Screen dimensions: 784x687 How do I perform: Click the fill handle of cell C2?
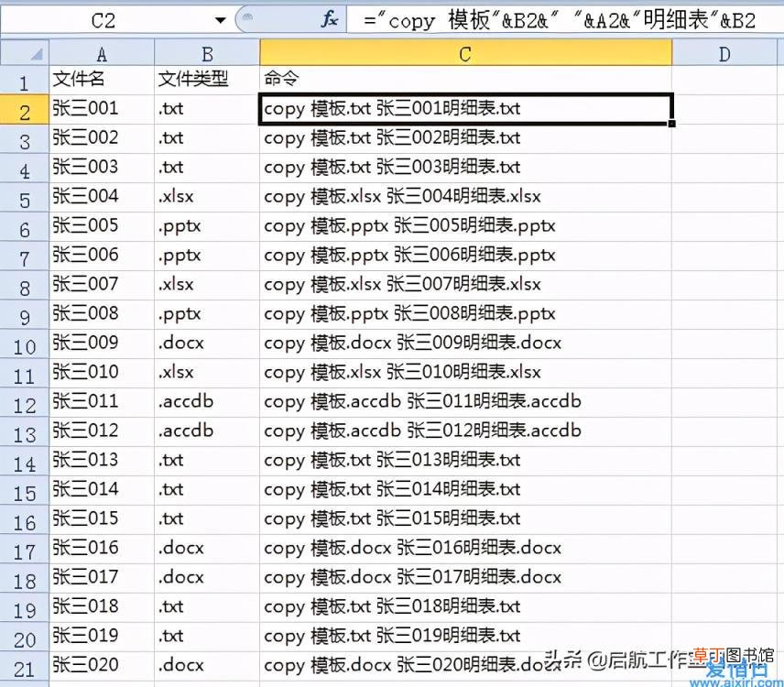click(x=671, y=124)
